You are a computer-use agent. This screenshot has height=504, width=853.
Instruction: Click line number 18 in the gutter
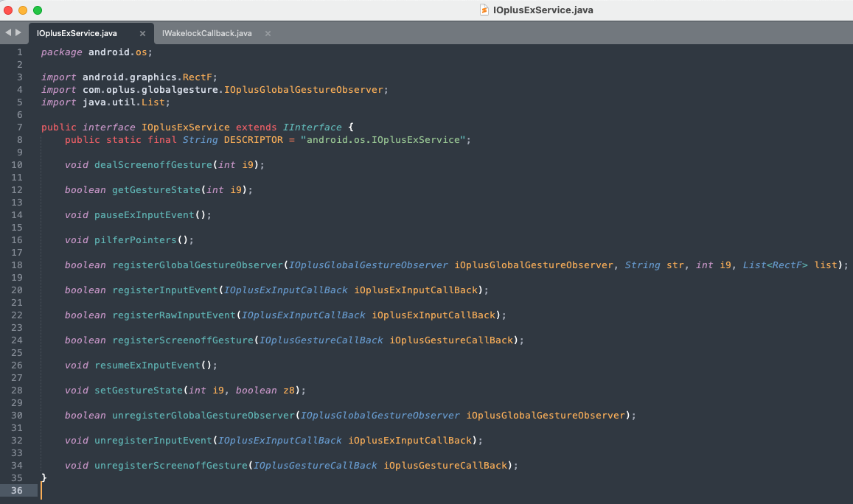click(18, 265)
